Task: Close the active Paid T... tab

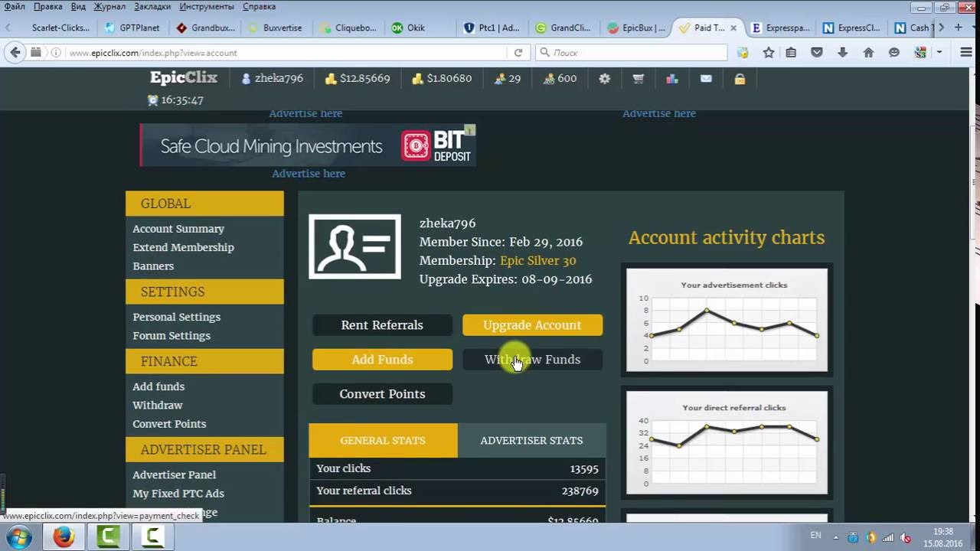Action: pos(733,28)
